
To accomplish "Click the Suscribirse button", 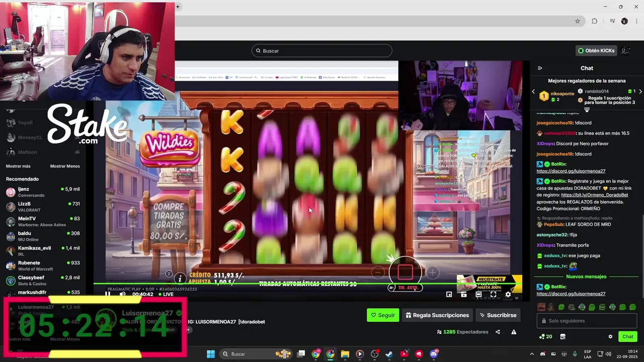I will point(498,315).
